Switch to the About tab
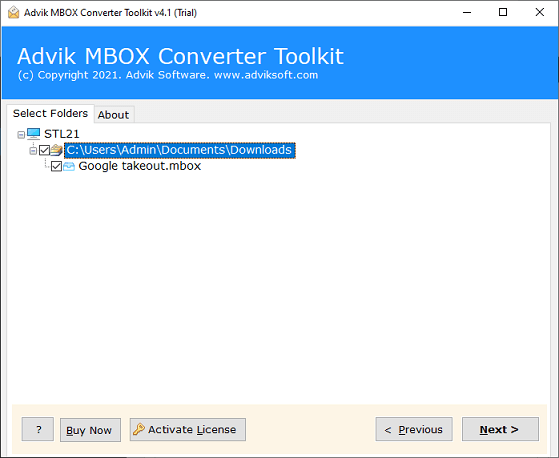 (114, 115)
